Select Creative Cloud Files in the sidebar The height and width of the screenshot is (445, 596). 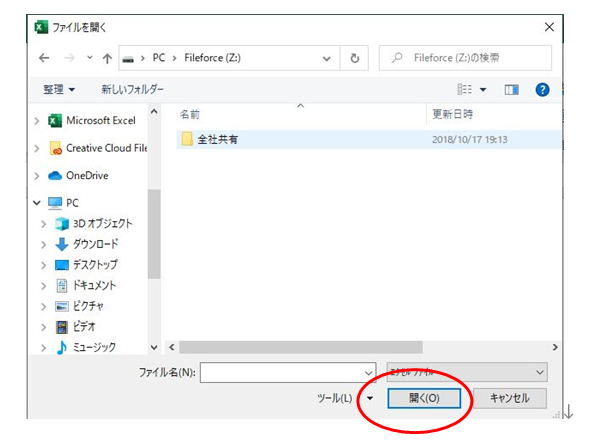coord(98,148)
